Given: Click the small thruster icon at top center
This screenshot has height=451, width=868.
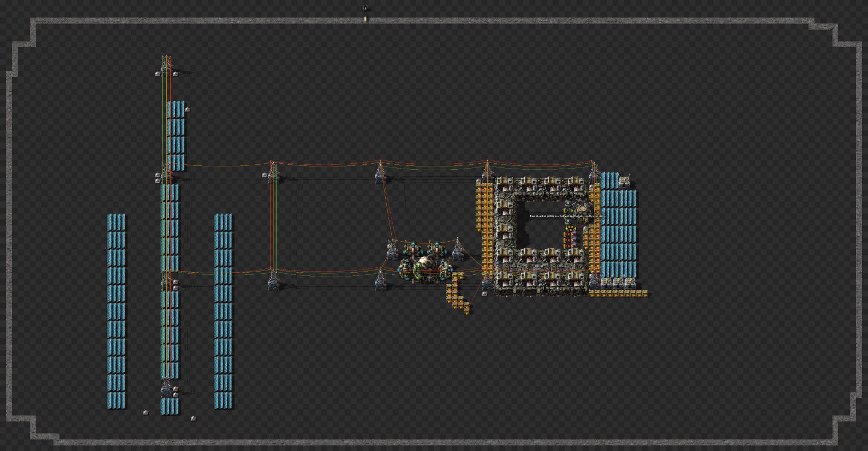Looking at the screenshot, I should tap(365, 9).
